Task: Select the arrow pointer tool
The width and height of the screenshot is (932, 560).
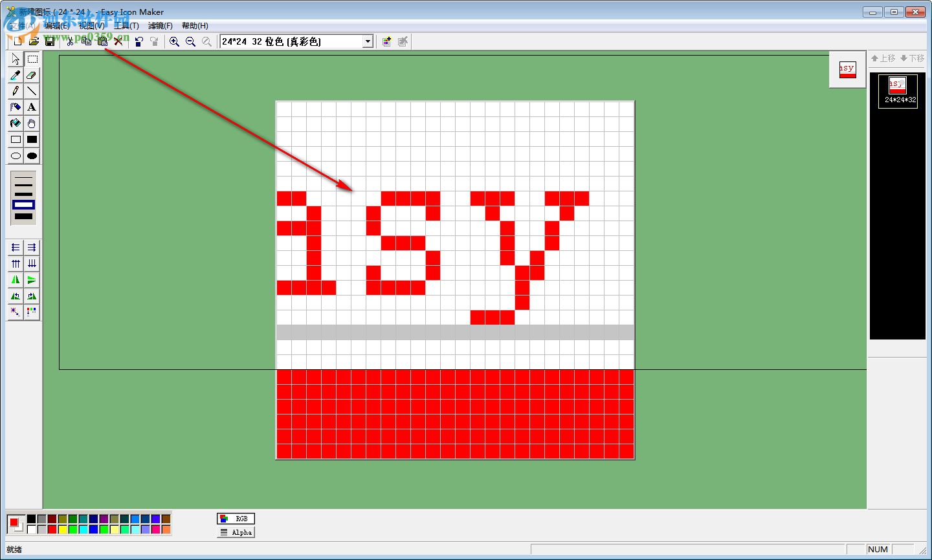Action: click(16, 59)
